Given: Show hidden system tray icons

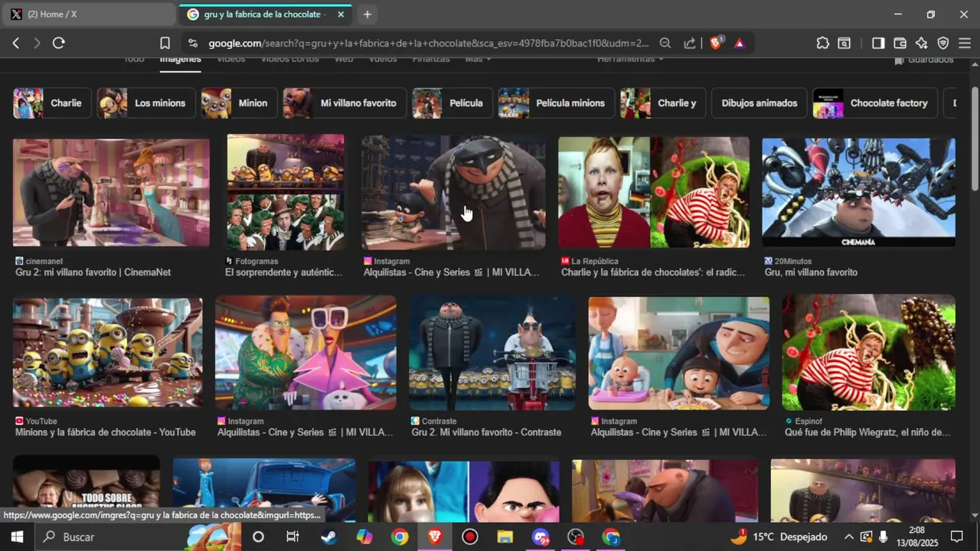Looking at the screenshot, I should tap(848, 536).
